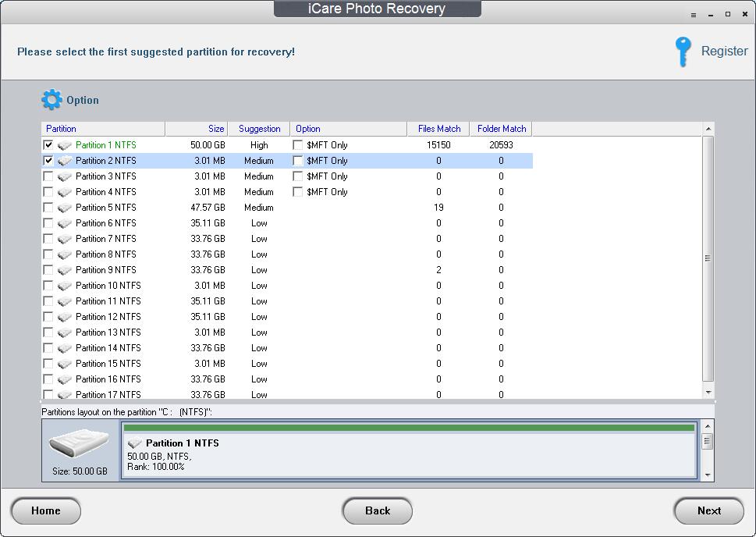Click the drive icon beside Partition 1 NTFS row
This screenshot has width=756, height=537.
(64, 145)
